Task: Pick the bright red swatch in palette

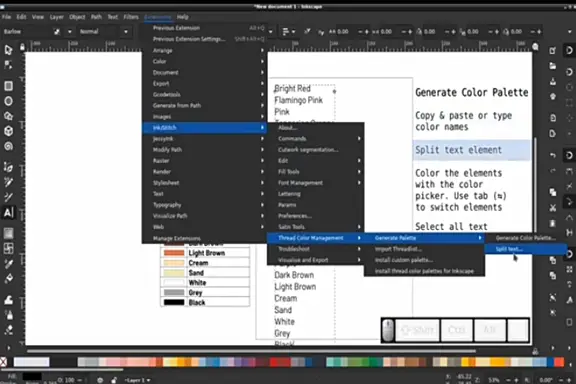Action: click(275, 362)
